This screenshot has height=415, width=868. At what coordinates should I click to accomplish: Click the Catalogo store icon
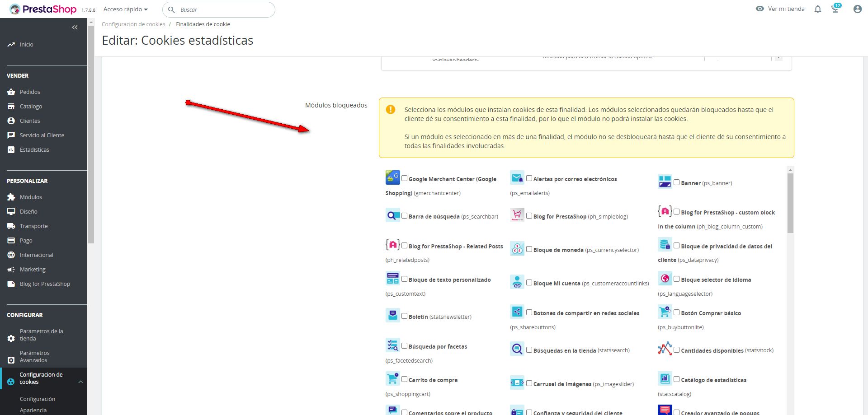(11, 106)
